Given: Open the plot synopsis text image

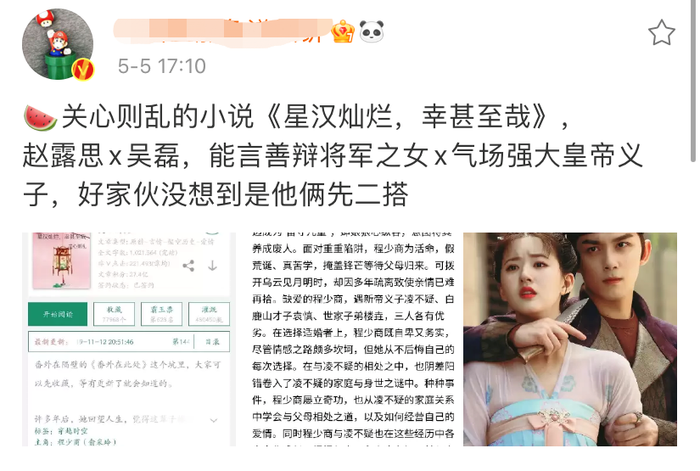Looking at the screenshot, I should click(x=352, y=339).
